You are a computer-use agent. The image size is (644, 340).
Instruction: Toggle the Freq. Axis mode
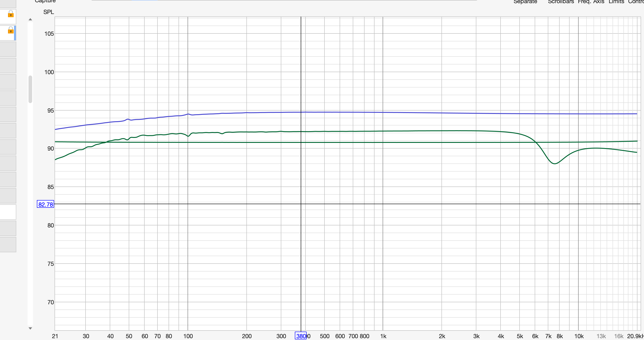click(x=591, y=2)
